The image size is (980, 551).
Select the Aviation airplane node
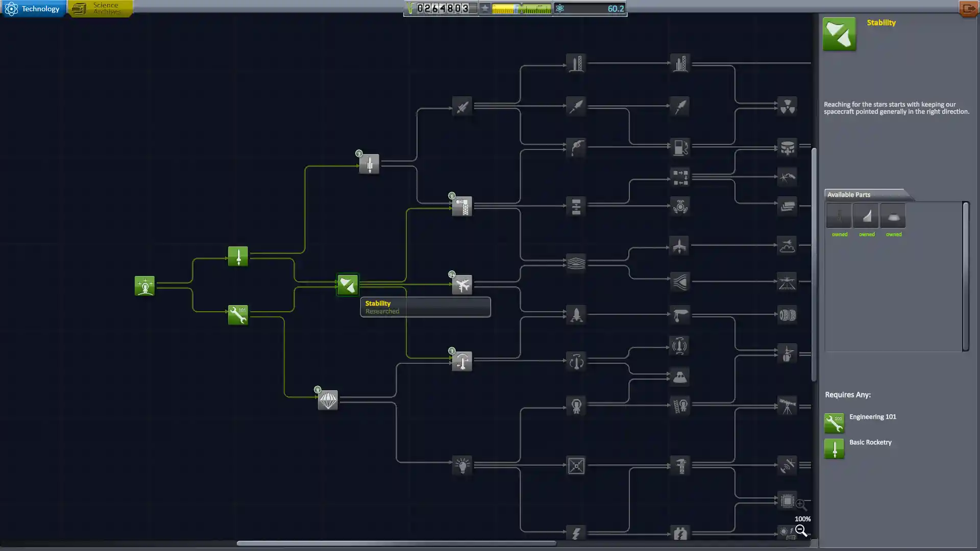pos(462,285)
